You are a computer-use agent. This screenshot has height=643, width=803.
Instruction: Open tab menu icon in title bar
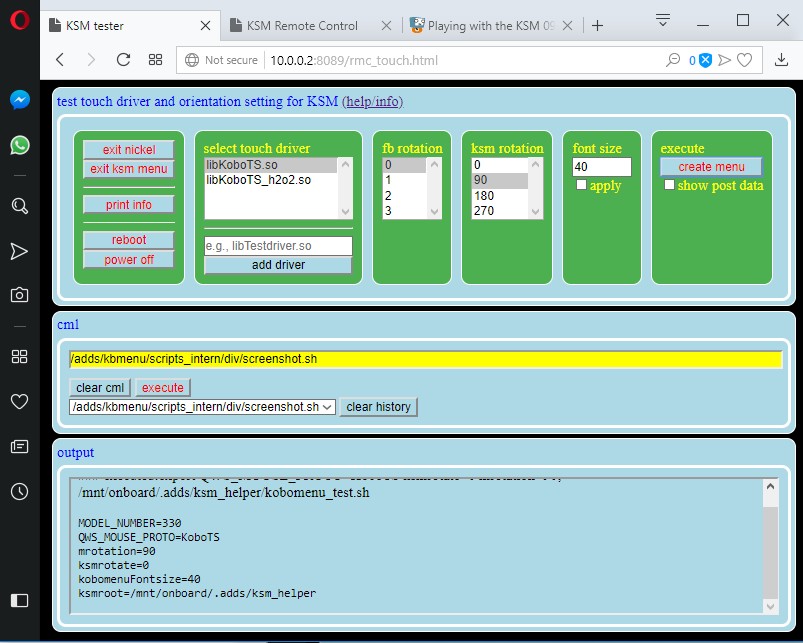(x=663, y=20)
